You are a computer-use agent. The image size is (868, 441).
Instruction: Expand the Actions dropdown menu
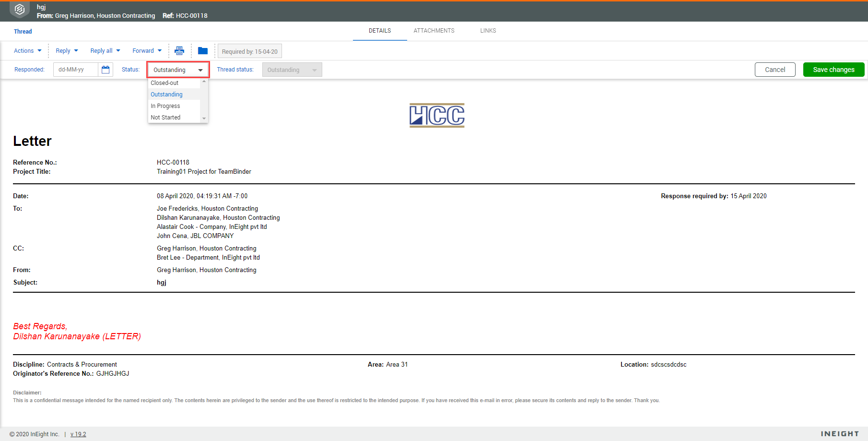(28, 50)
